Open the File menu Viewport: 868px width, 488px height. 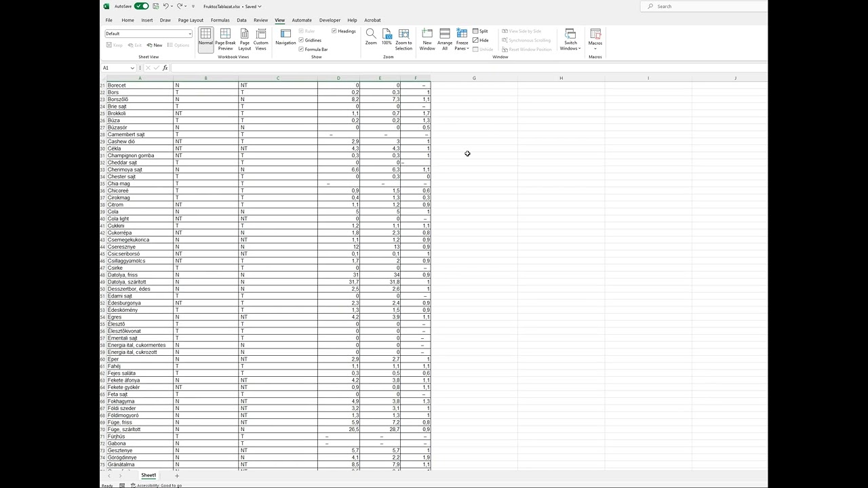108,20
